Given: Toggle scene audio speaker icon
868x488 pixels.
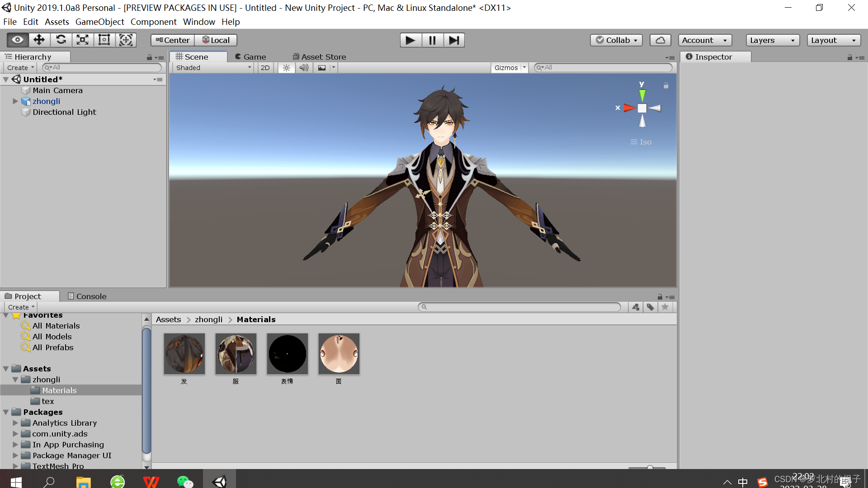Looking at the screenshot, I should tap(304, 68).
